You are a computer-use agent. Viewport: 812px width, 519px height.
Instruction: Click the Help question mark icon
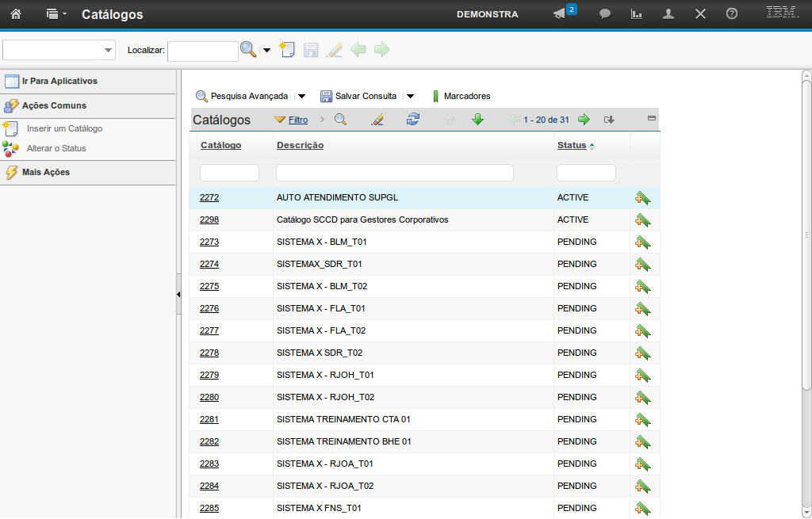732,14
